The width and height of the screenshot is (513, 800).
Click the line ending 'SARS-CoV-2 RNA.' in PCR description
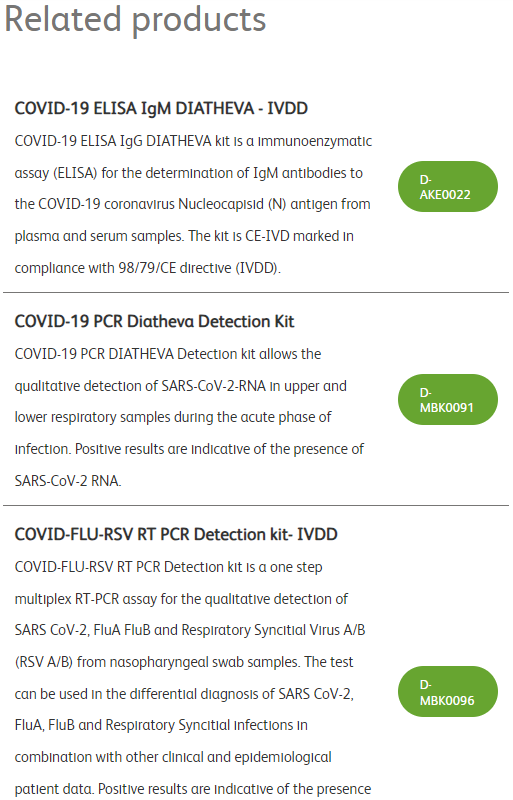[68, 481]
